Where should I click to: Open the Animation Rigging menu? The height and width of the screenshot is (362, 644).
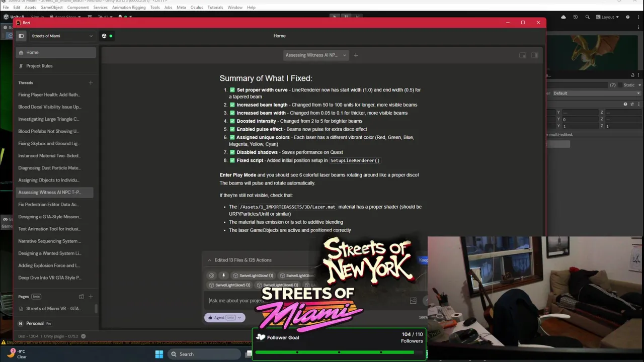point(129,8)
